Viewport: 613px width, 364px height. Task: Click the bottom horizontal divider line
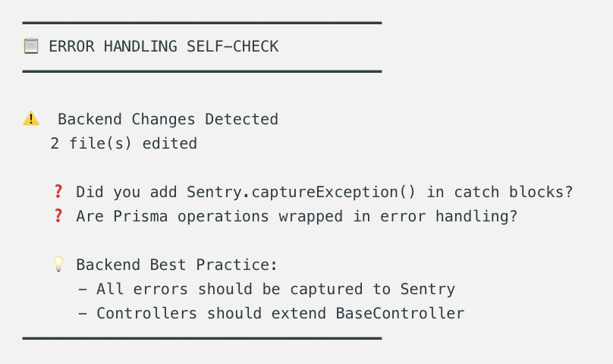point(202,338)
